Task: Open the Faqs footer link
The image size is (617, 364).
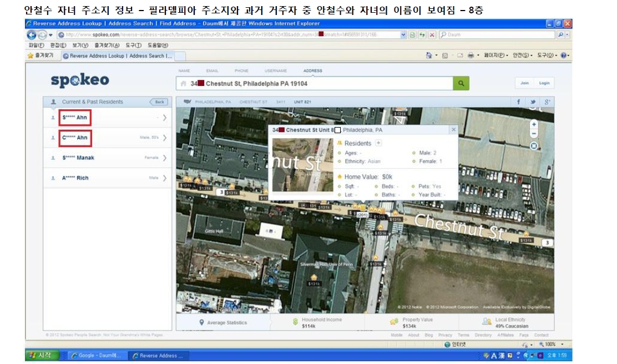Action: point(524,335)
